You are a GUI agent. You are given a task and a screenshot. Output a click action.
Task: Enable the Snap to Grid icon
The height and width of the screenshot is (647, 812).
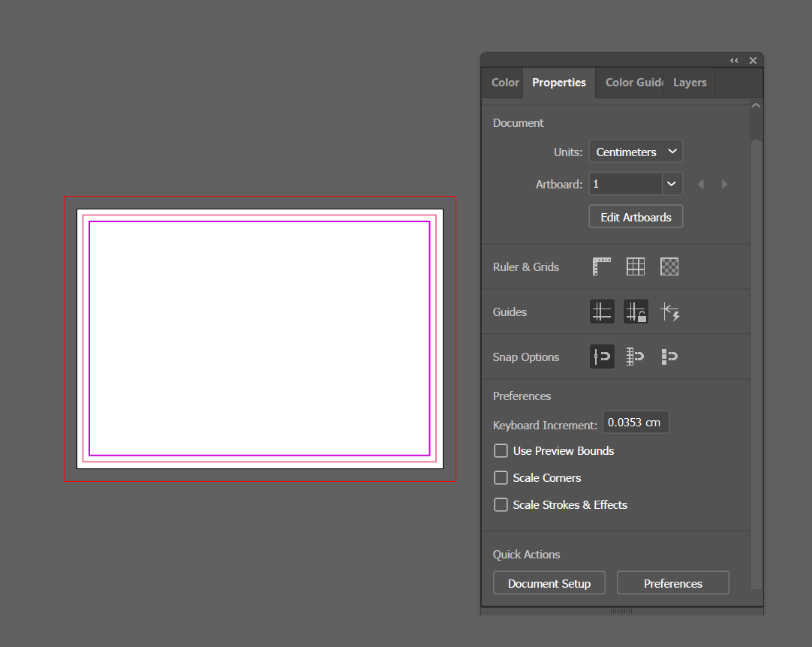635,357
